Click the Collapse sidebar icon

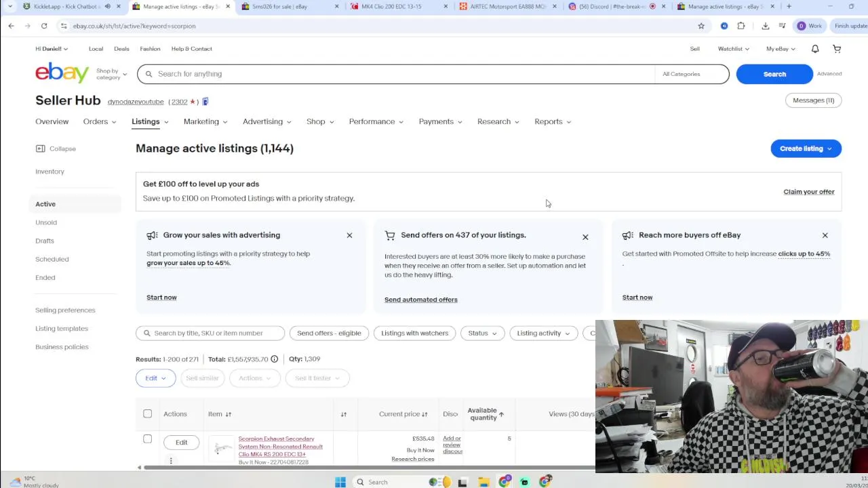[40, 148]
